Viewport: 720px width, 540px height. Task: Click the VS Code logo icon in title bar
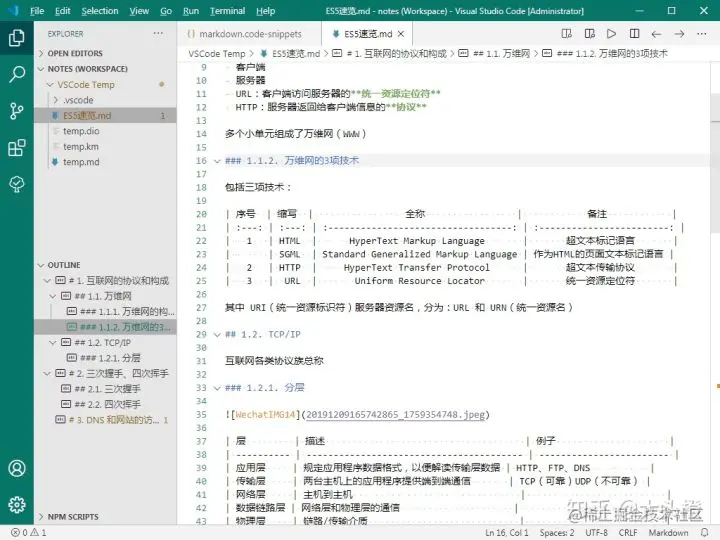pos(14,10)
